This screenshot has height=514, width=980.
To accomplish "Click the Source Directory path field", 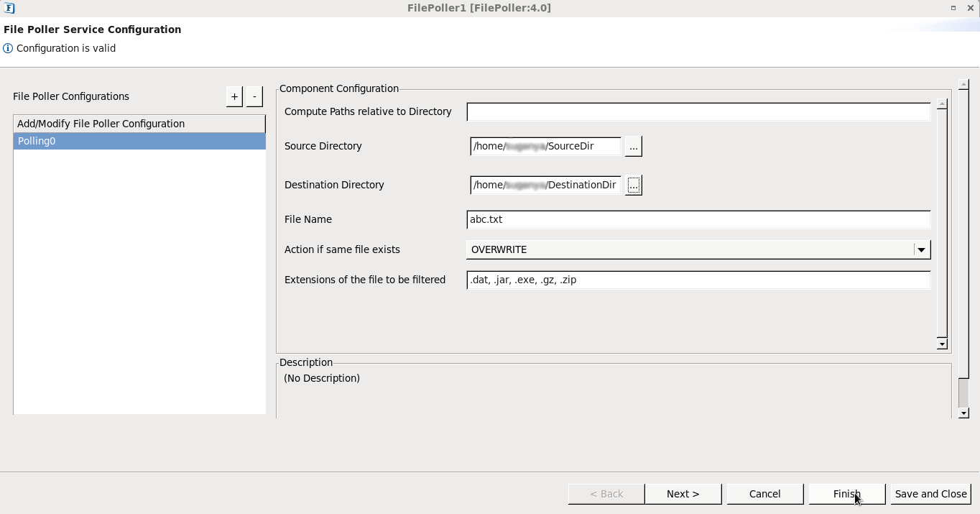I will pyautogui.click(x=545, y=146).
